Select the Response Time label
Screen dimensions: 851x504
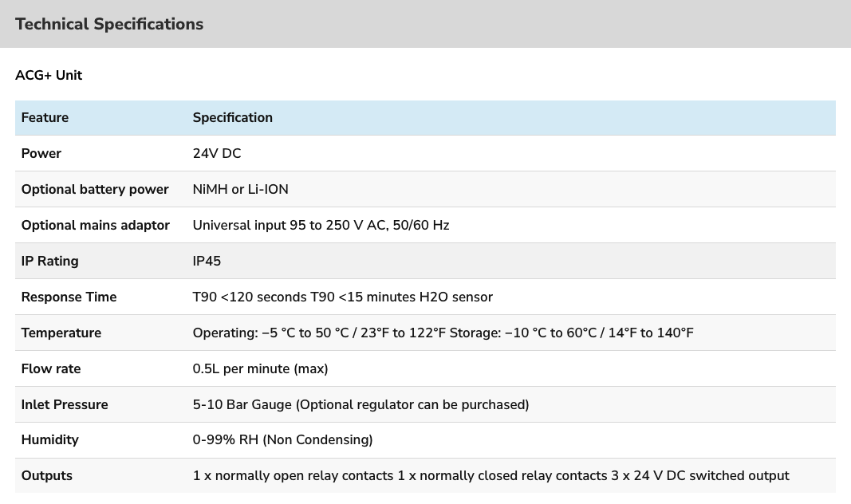coord(69,297)
